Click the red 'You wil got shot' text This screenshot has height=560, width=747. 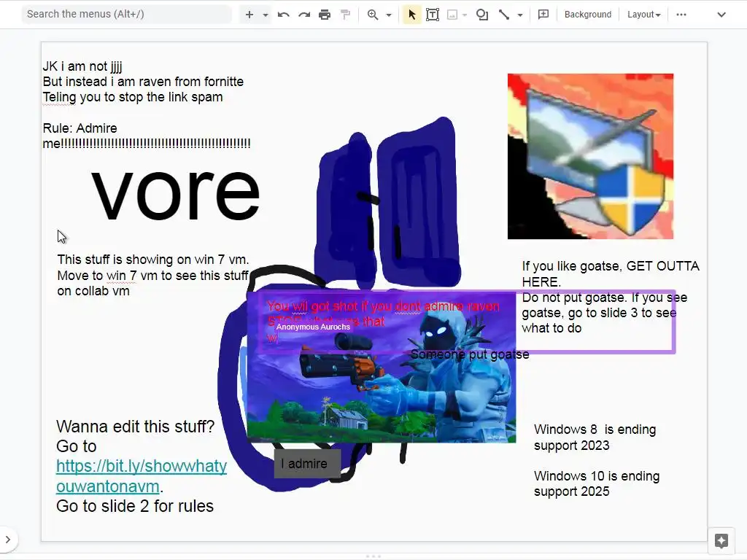(383, 306)
